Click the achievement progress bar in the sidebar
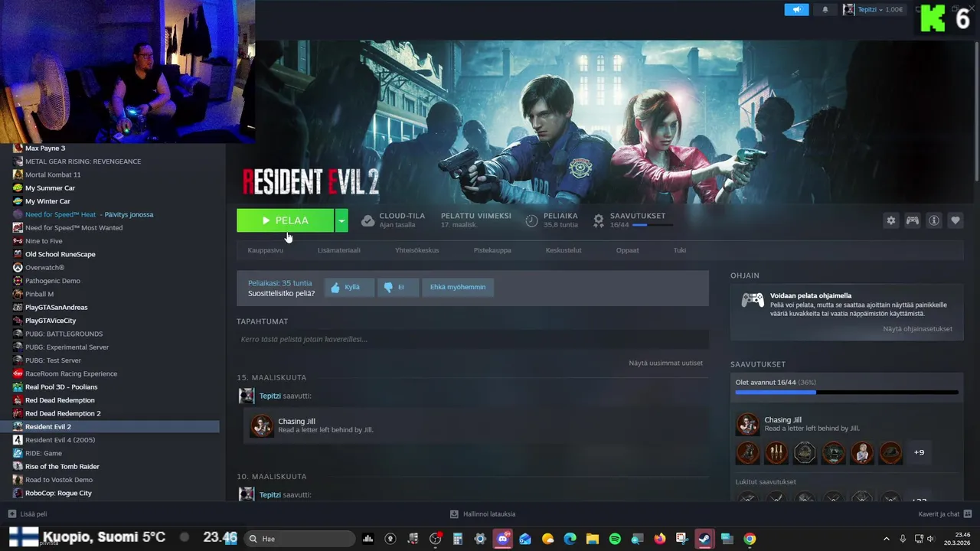The width and height of the screenshot is (980, 551). click(847, 393)
